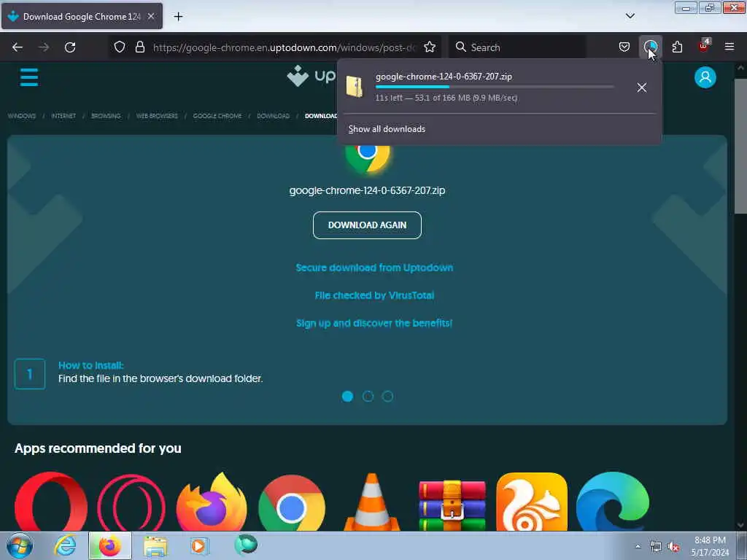Cancel the google-chrome zip download
747x560 pixels.
pos(642,87)
